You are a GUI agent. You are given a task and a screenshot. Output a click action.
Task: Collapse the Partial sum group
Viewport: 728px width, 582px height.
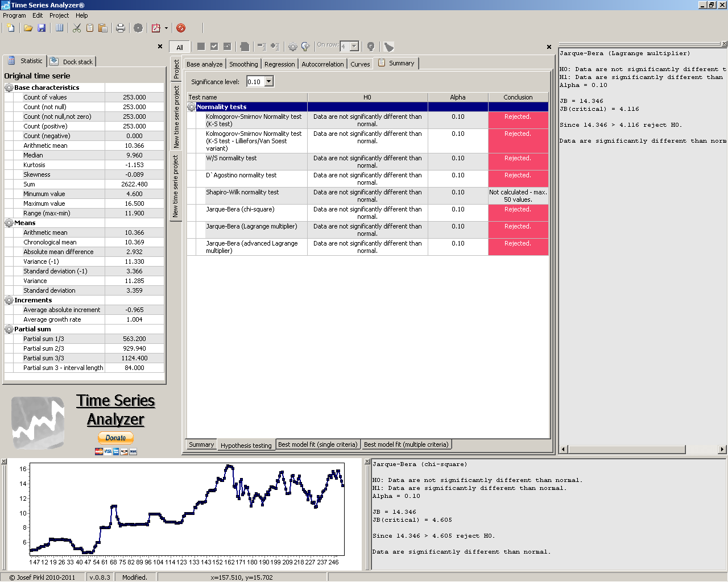click(x=9, y=329)
